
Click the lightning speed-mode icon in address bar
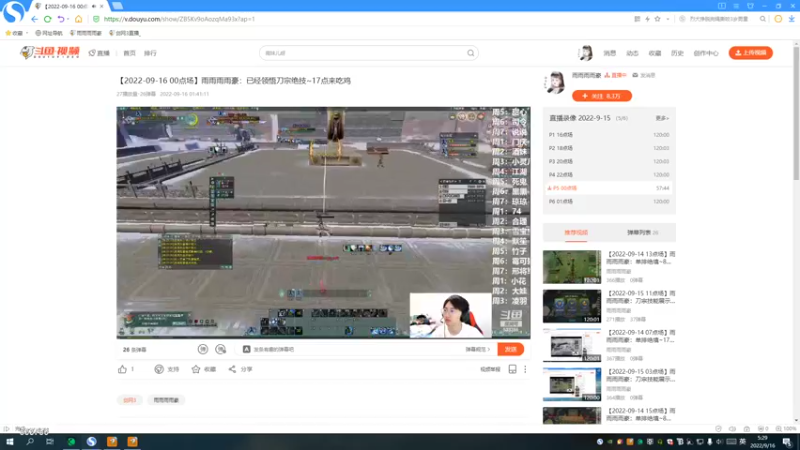coord(647,19)
